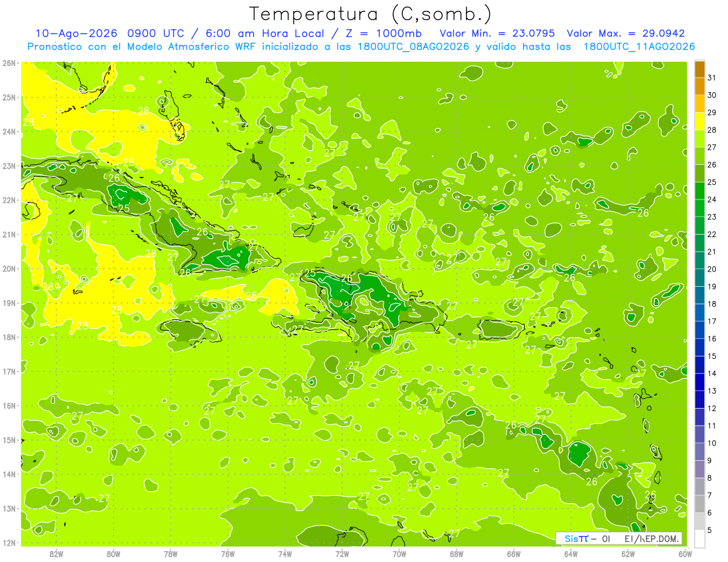
Task: Click the 68W longitude axis label
Action: click(457, 554)
